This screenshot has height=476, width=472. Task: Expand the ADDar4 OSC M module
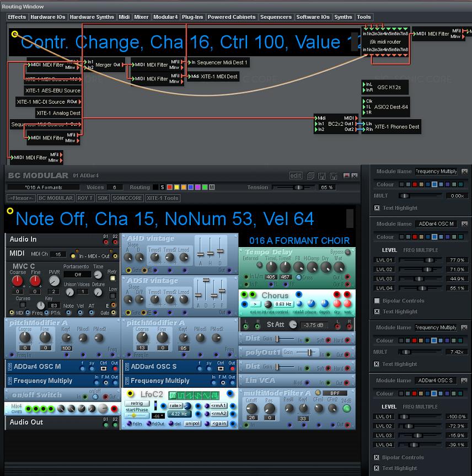point(9,366)
